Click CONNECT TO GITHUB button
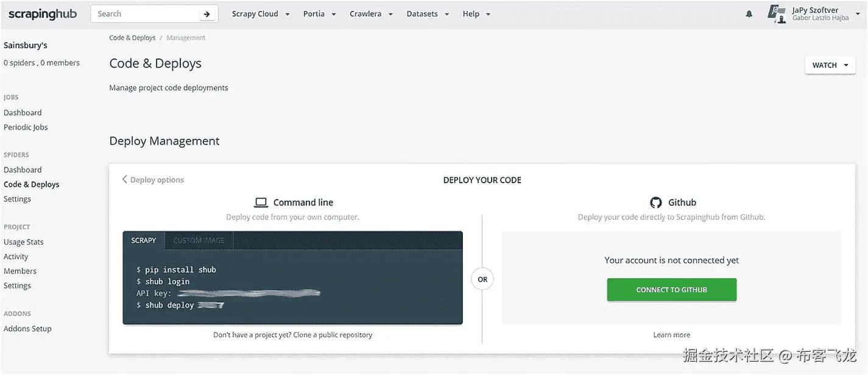The image size is (868, 375). coord(672,290)
